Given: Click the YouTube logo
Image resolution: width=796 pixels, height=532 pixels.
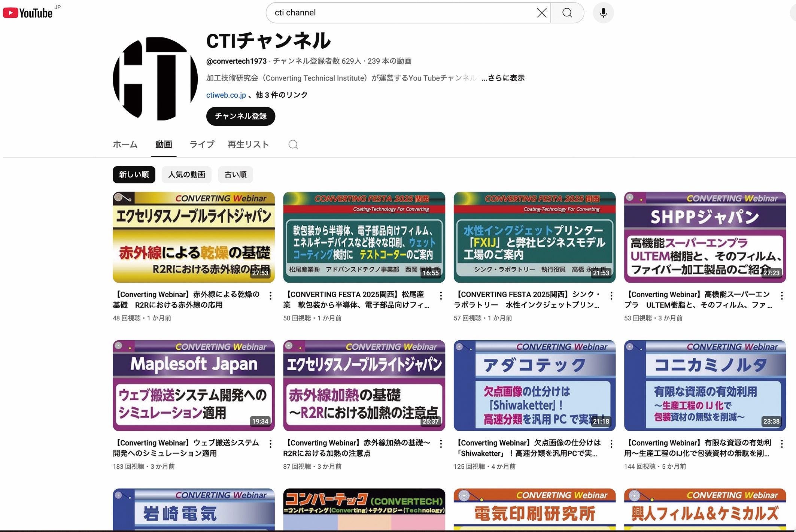Looking at the screenshot, I should click(x=28, y=13).
